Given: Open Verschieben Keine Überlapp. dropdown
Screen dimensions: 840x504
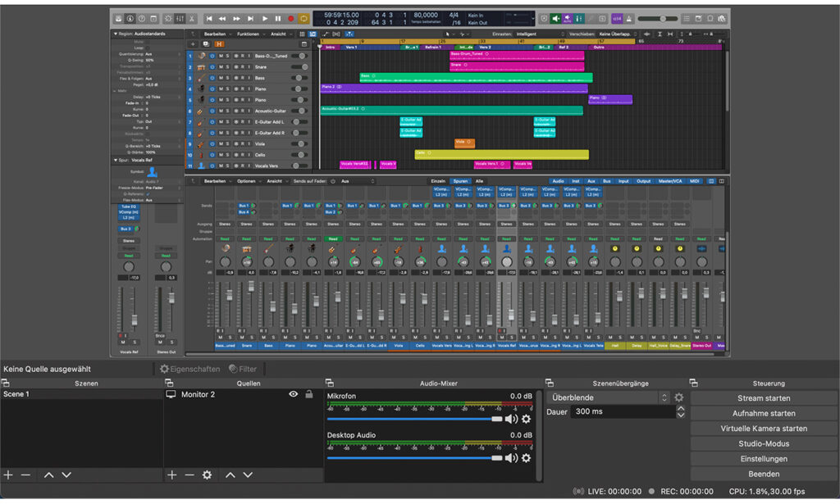Looking at the screenshot, I should 619,34.
